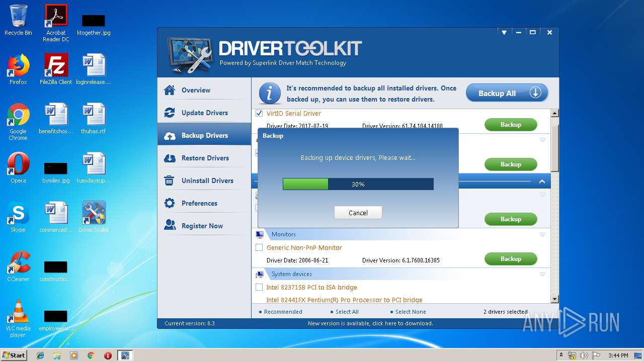The height and width of the screenshot is (362, 644).
Task: Show hidden system tray icons
Action: [x=561, y=355]
